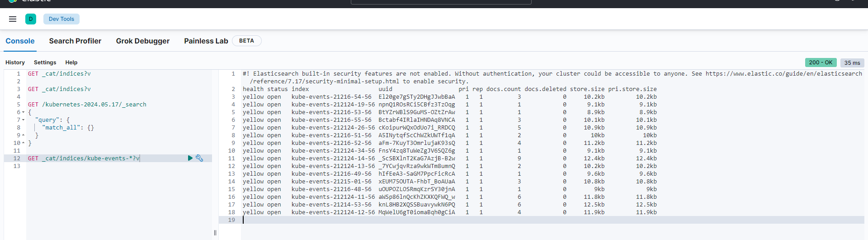Click index kube-events-21216-51-56
Image resolution: width=868 pixels, height=240 pixels.
coord(331,135)
